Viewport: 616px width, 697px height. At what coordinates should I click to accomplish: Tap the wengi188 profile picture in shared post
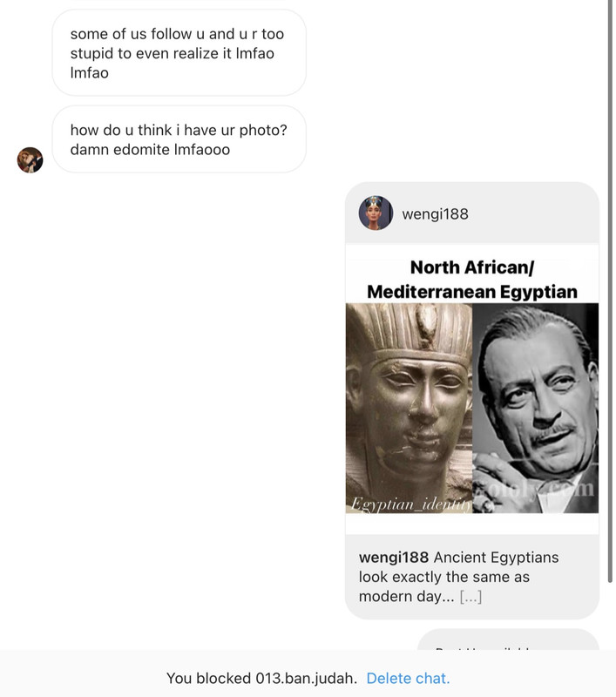(376, 213)
